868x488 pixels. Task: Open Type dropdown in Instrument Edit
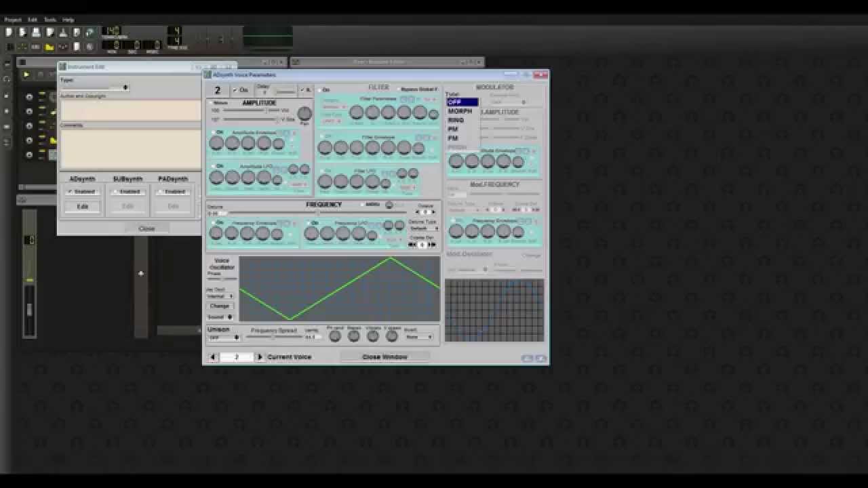pyautogui.click(x=94, y=87)
